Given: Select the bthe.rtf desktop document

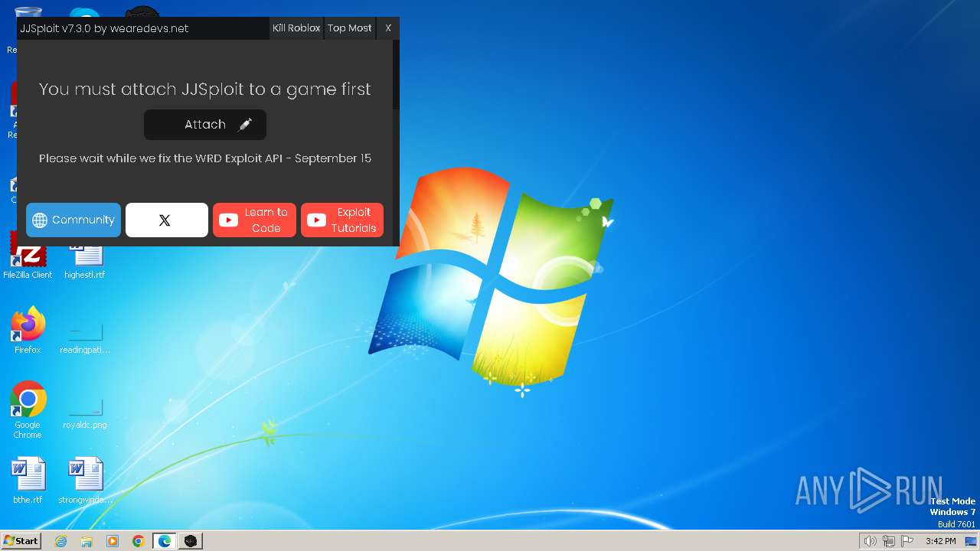Looking at the screenshot, I should tap(28, 481).
